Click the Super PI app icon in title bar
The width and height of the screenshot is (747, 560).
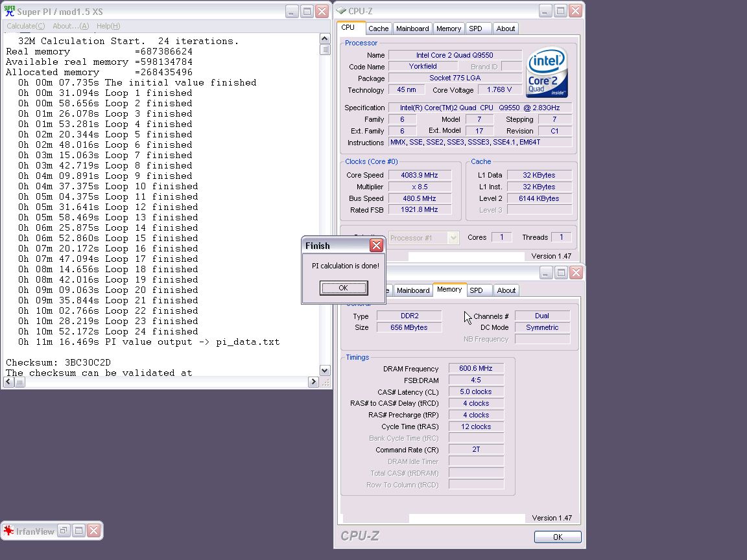click(x=10, y=11)
